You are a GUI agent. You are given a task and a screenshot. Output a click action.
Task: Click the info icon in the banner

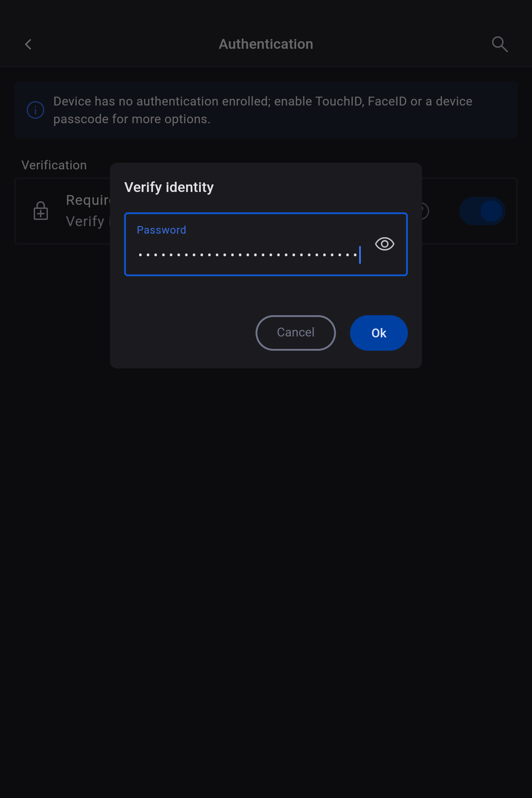[35, 110]
